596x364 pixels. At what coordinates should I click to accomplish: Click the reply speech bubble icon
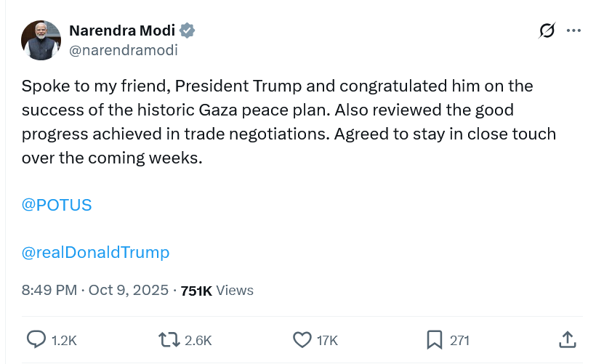click(x=36, y=339)
